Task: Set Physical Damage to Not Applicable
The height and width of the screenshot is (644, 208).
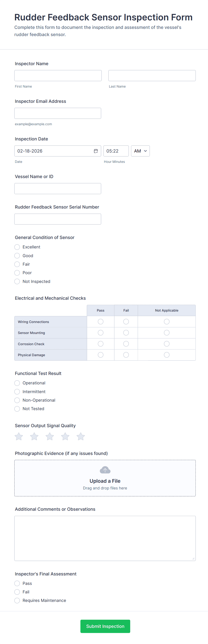Action: 167,355
